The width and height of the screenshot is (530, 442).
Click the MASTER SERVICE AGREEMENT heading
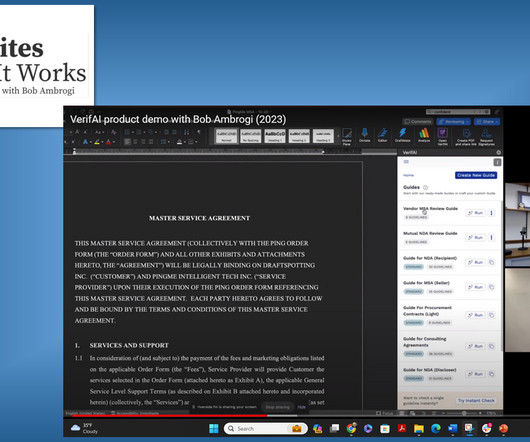point(199,218)
